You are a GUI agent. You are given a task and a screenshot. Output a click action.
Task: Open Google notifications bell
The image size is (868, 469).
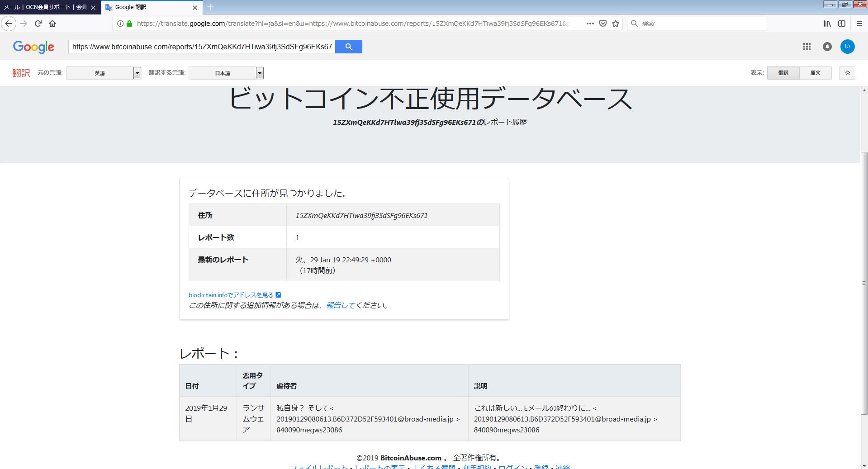827,47
